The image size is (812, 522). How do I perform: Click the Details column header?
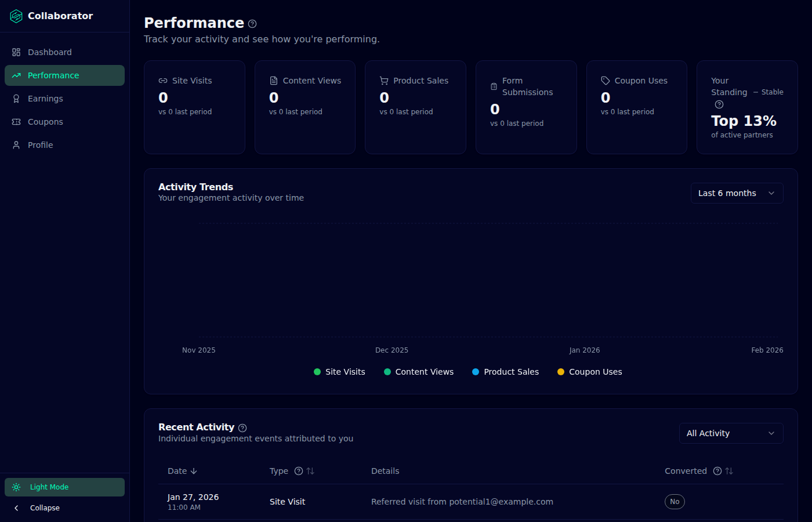tap(385, 471)
